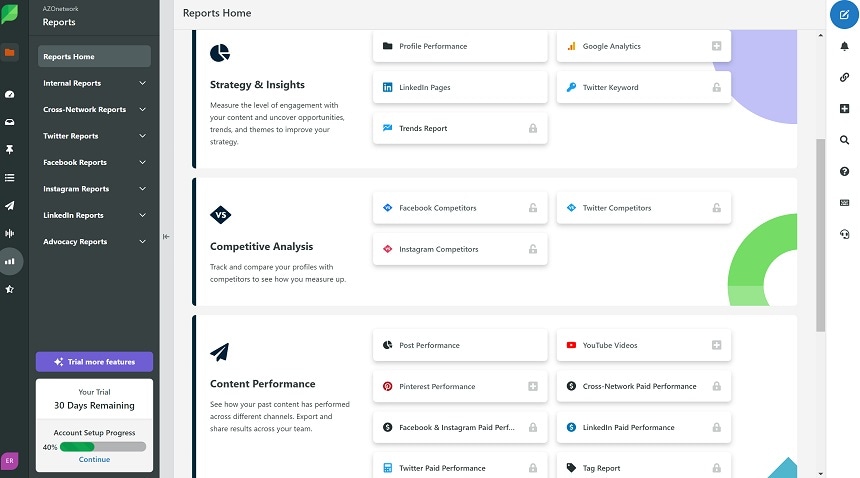The width and height of the screenshot is (860, 478).
Task: Click add icon on Pinterest Performance card
Action: pyautogui.click(x=533, y=386)
